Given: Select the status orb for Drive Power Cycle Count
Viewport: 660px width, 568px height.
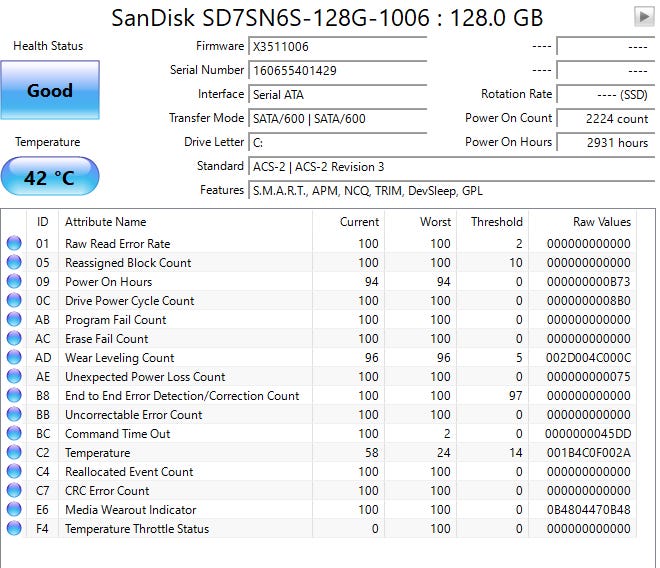Looking at the screenshot, I should pyautogui.click(x=14, y=300).
